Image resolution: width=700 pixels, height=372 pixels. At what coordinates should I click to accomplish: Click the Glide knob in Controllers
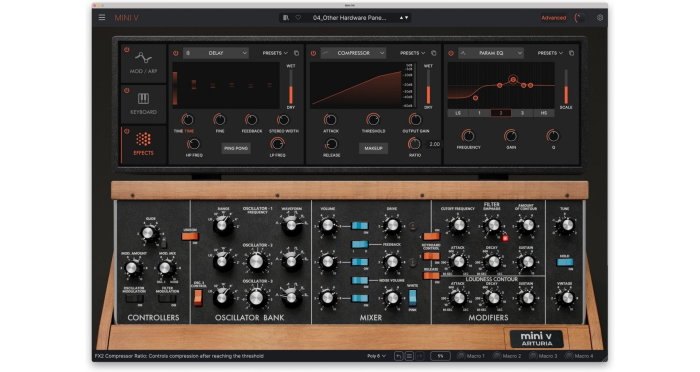coord(149,233)
